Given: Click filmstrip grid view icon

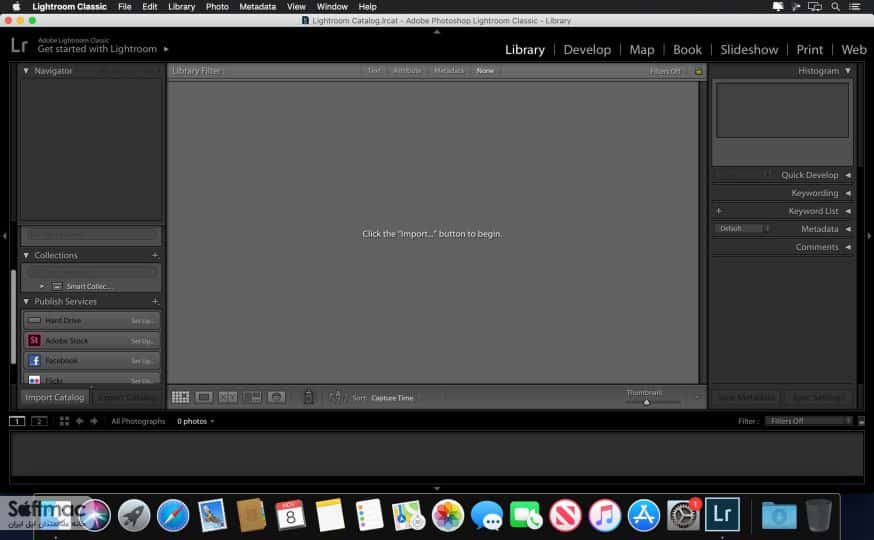Looking at the screenshot, I should 64,421.
